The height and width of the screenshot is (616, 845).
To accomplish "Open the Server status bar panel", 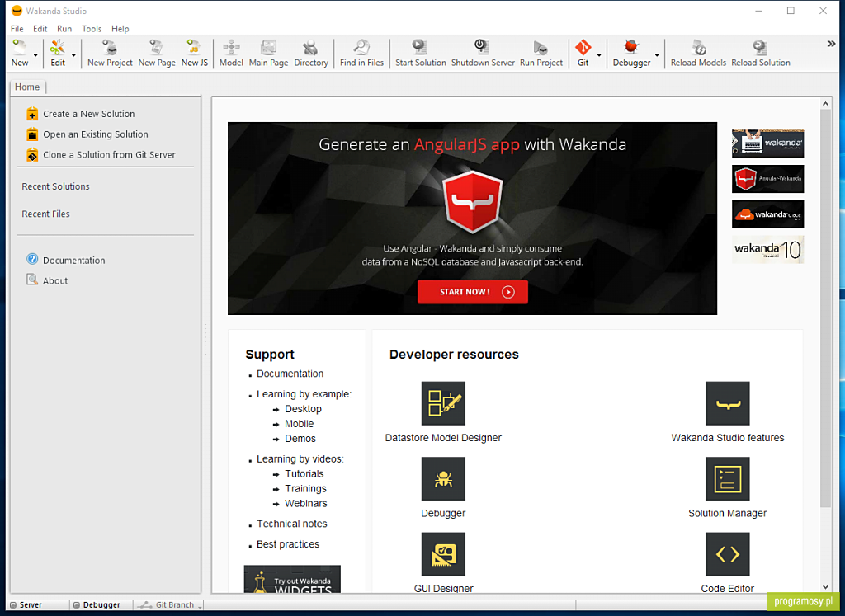I will pos(26,604).
